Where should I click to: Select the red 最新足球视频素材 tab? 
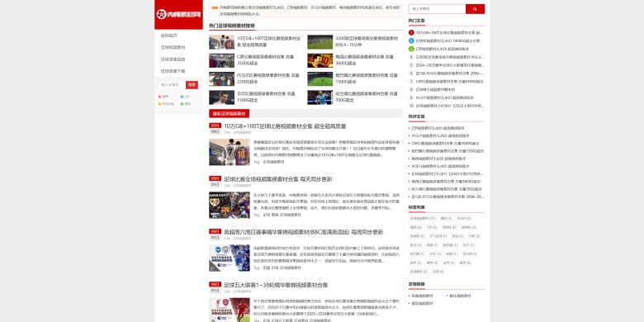229,113
